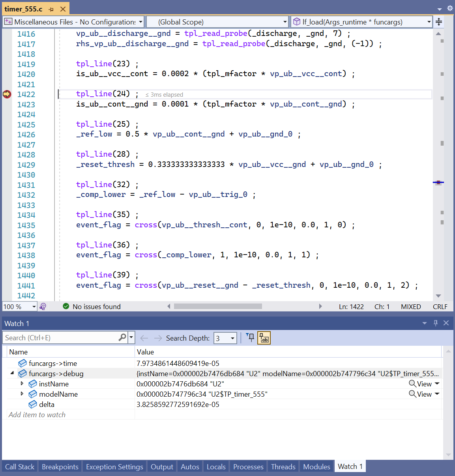
Task: Pin the Watch 1 panel
Action: 435,323
